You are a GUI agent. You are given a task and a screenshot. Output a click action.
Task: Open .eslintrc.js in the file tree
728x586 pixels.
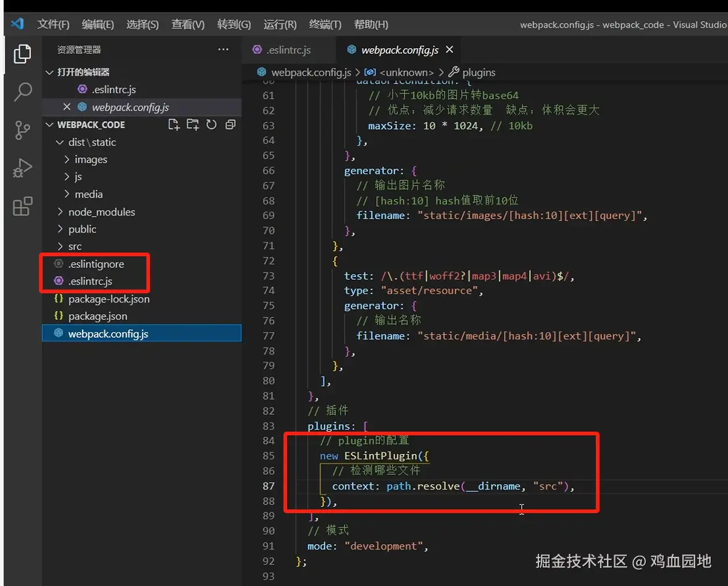[90, 281]
